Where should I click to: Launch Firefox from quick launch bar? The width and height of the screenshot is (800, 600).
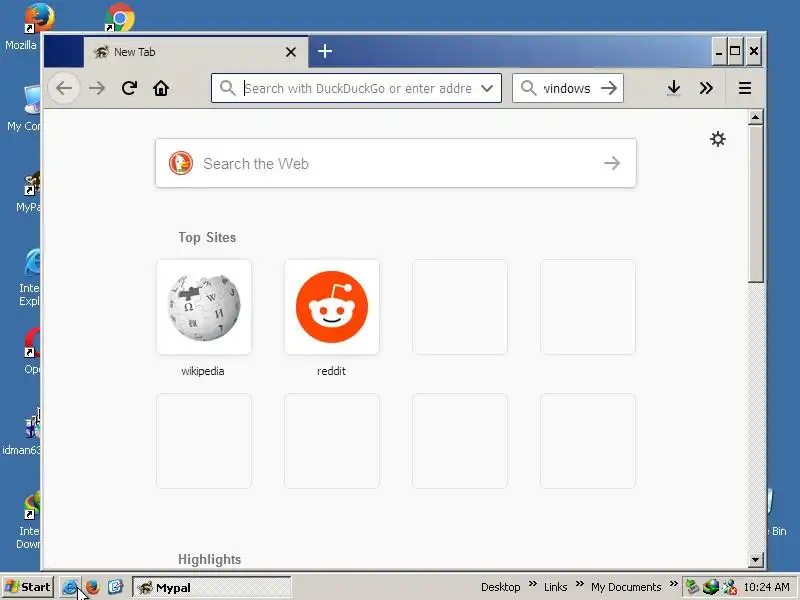(x=92, y=587)
